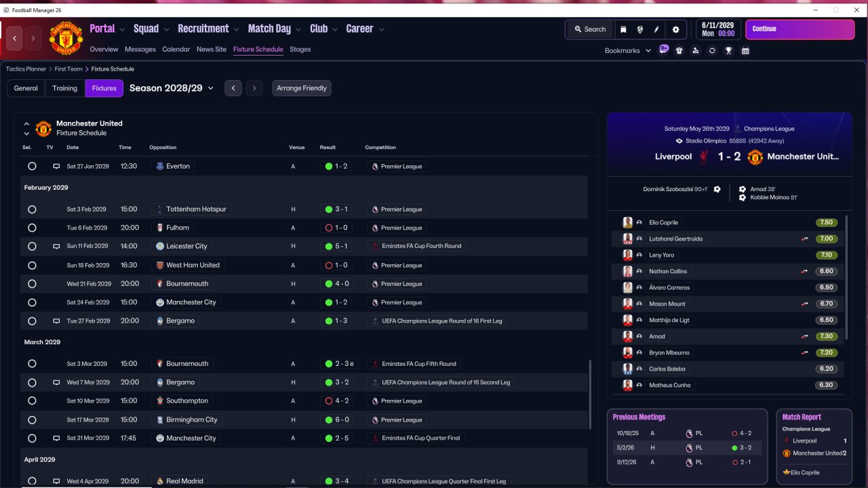Click the Premier League logo in 5/2/26 meeting row
Viewport: 868px width, 488px height.
tap(689, 448)
